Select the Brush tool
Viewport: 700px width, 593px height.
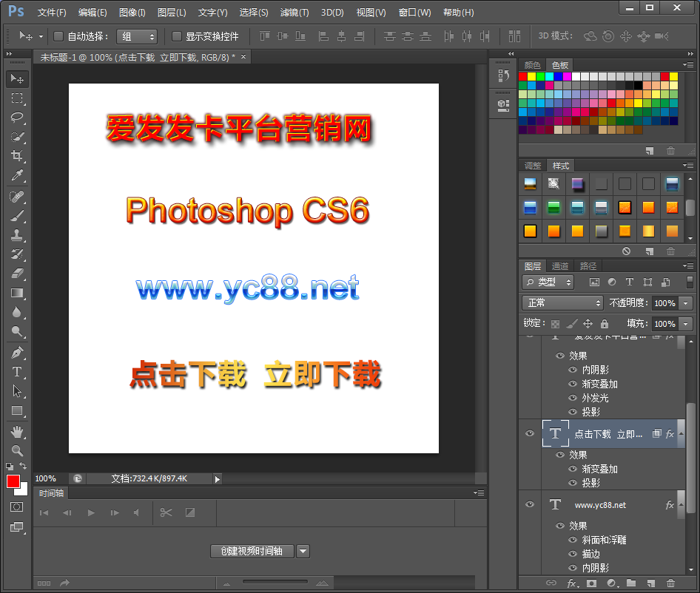point(17,216)
